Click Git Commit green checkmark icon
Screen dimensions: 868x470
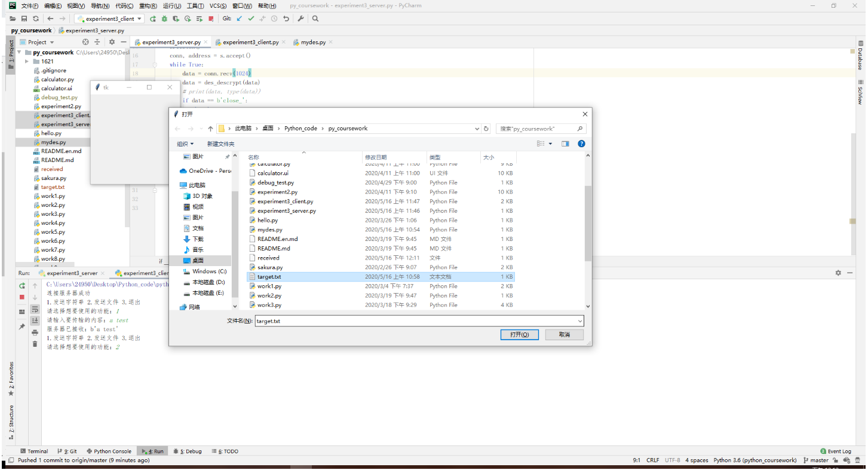[x=251, y=19]
